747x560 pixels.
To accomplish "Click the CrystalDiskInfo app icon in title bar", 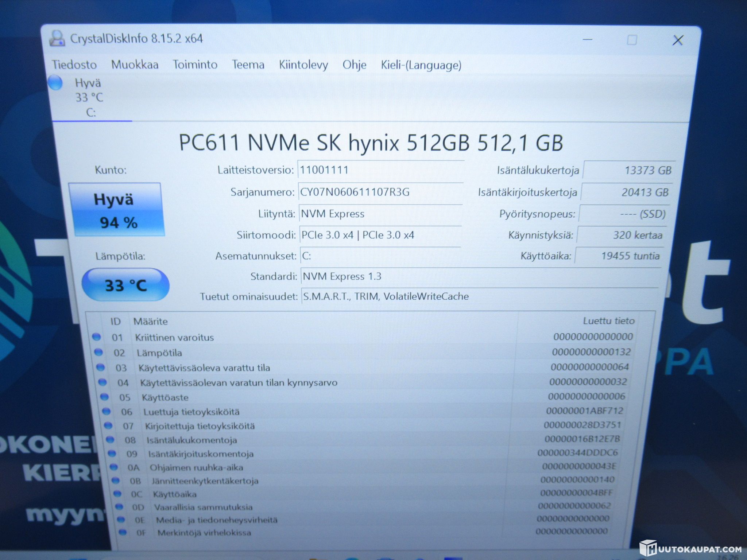I will (x=57, y=38).
